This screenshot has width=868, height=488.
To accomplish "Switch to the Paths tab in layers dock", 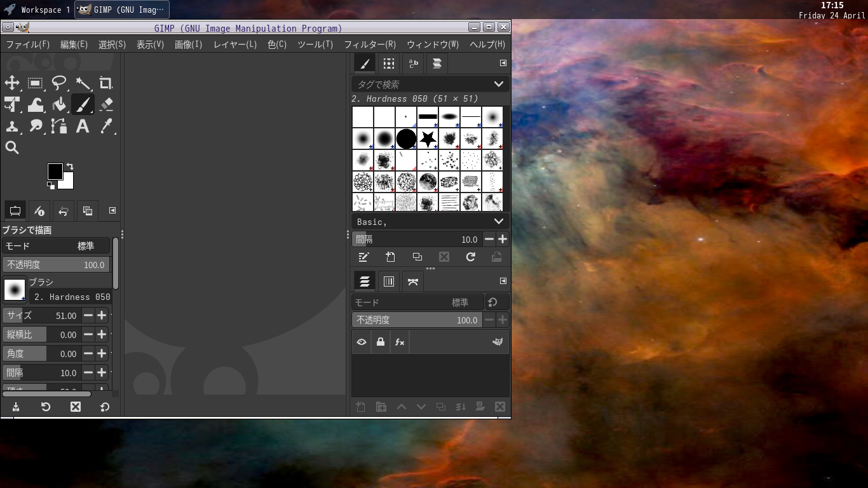I will point(413,281).
